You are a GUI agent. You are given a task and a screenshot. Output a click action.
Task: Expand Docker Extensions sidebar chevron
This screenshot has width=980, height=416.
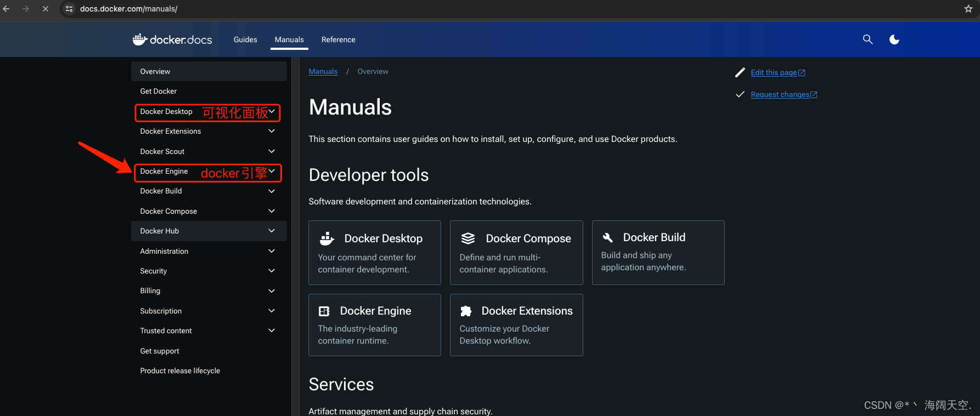272,131
